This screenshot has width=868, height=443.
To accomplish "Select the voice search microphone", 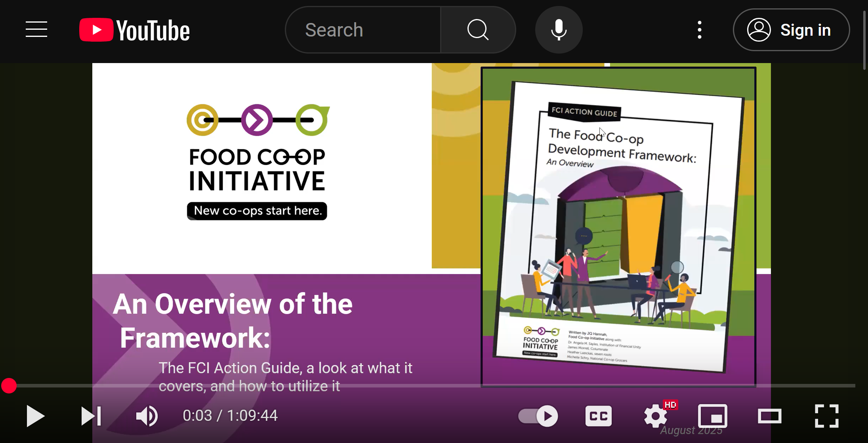I will pyautogui.click(x=558, y=29).
